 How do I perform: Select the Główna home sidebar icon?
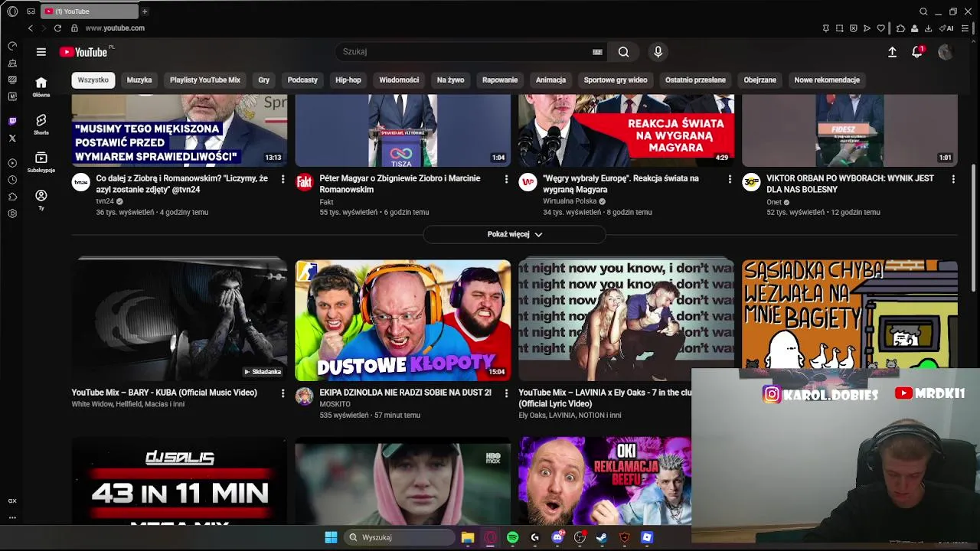click(41, 86)
